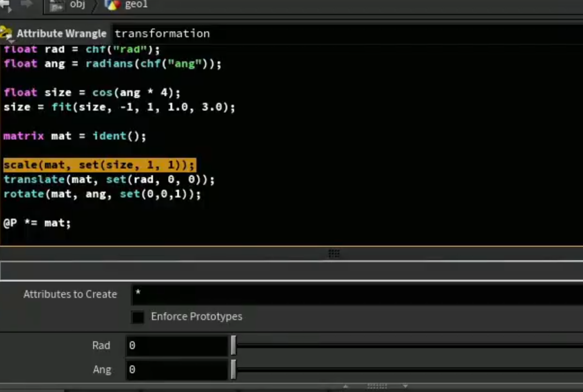Click the '@P *= mat;' code line
The height and width of the screenshot is (392, 583).
point(37,223)
